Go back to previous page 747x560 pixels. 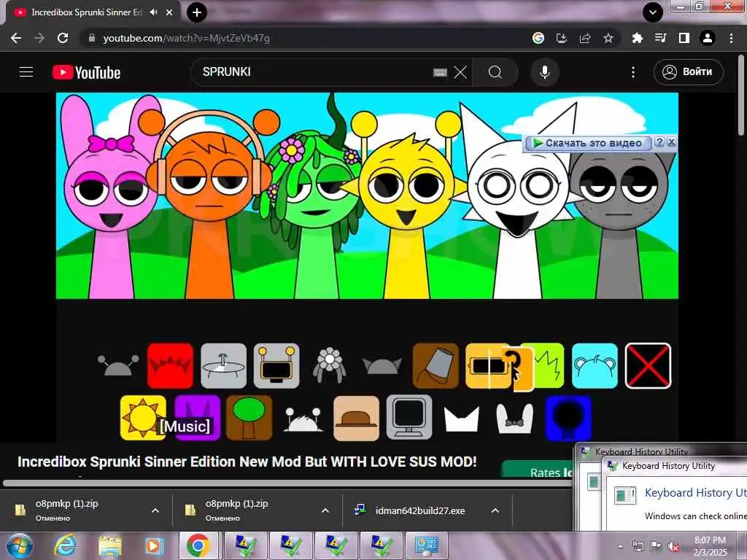pyautogui.click(x=16, y=38)
